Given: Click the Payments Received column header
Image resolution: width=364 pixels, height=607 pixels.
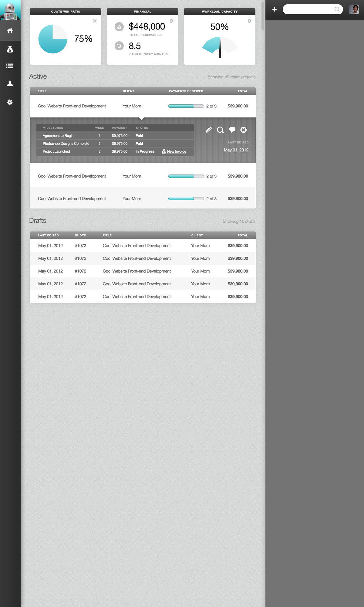Looking at the screenshot, I should coord(186,91).
